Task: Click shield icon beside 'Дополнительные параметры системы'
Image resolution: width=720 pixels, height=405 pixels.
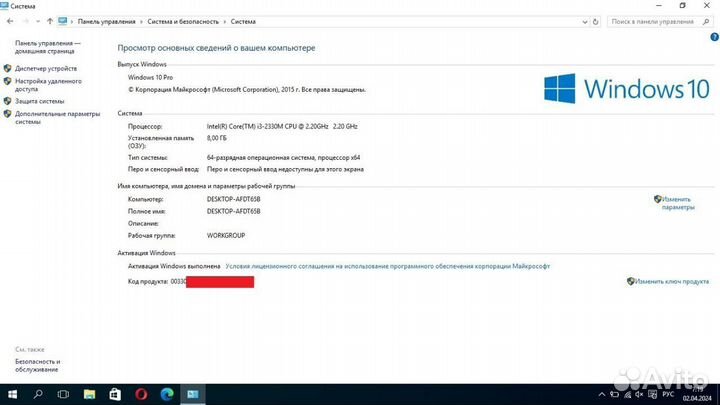Action: tap(7, 114)
